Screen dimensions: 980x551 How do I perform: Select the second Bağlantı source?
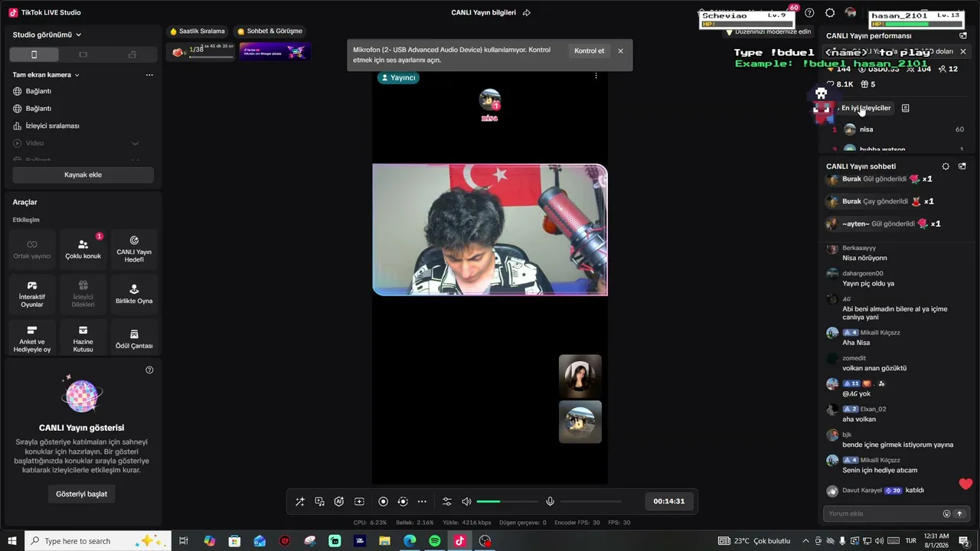(x=83, y=109)
